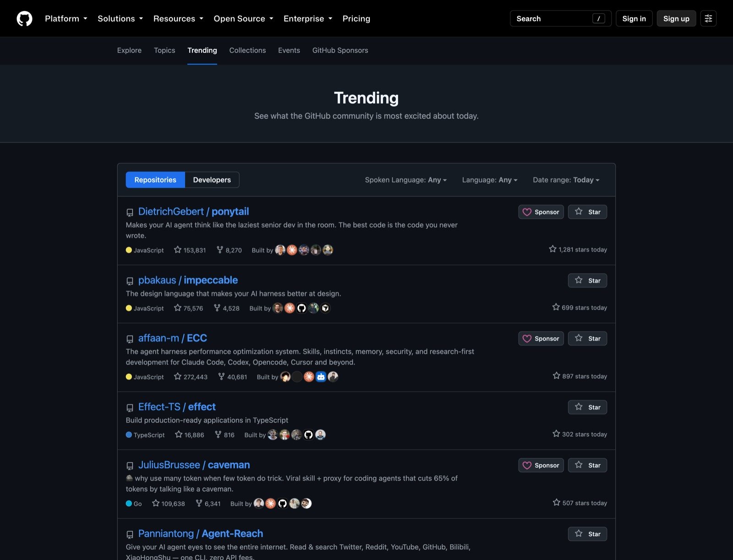Image resolution: width=733 pixels, height=560 pixels.
Task: Switch to the Topics tab
Action: 164,50
